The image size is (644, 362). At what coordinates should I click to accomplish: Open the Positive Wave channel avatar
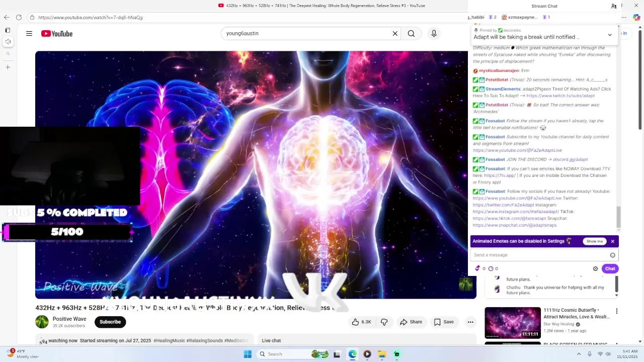click(42, 322)
